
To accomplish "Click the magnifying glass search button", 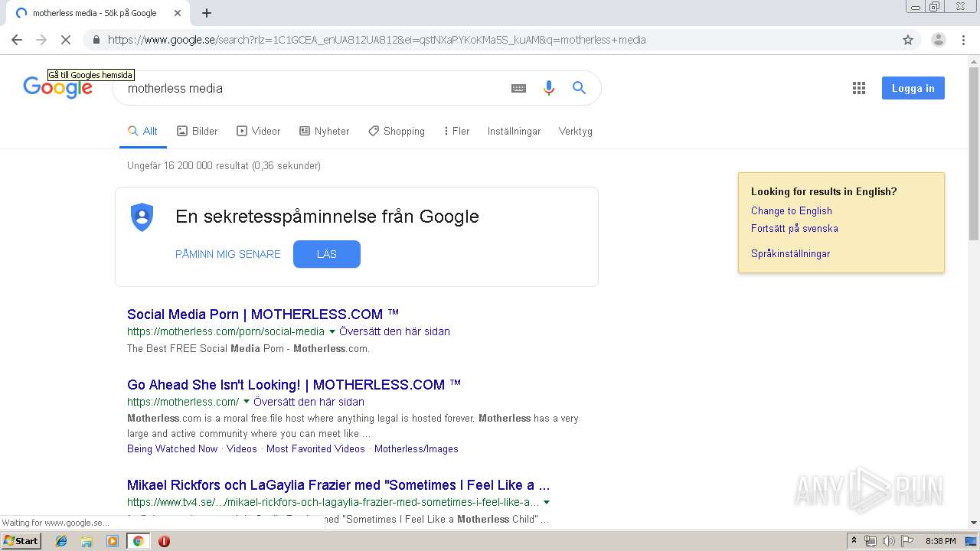I will click(579, 88).
